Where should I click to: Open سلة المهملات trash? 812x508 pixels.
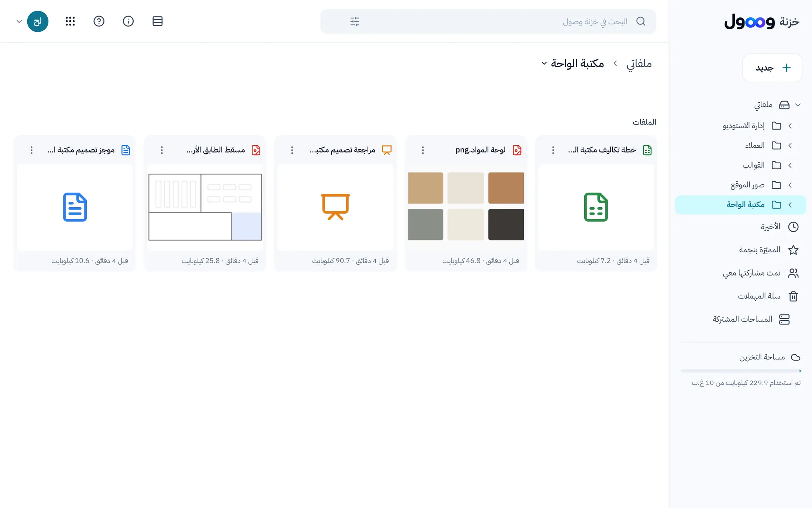tap(740, 296)
